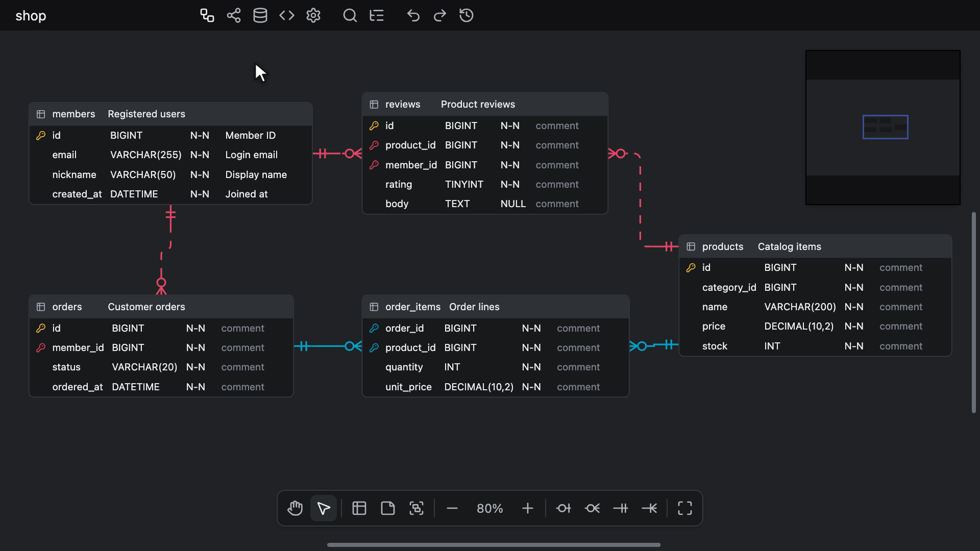Open the database settings icon

260,15
